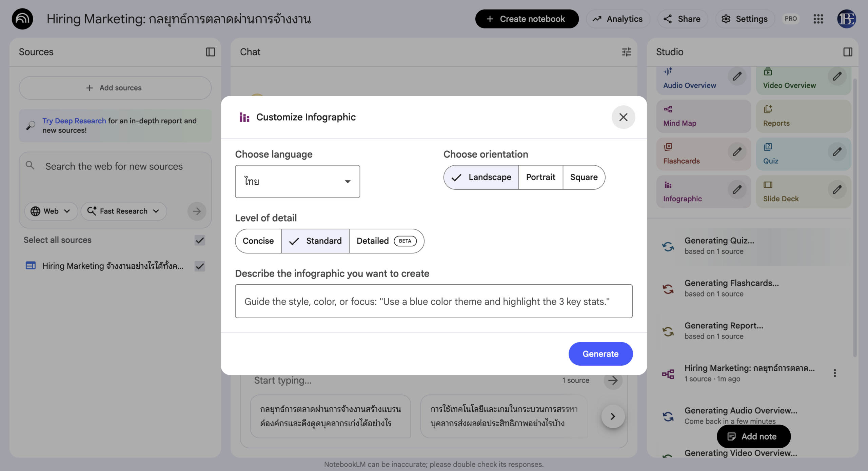Viewport: 868px width, 471px height.
Task: Open the language dropdown showing ไทย
Action: 297,182
